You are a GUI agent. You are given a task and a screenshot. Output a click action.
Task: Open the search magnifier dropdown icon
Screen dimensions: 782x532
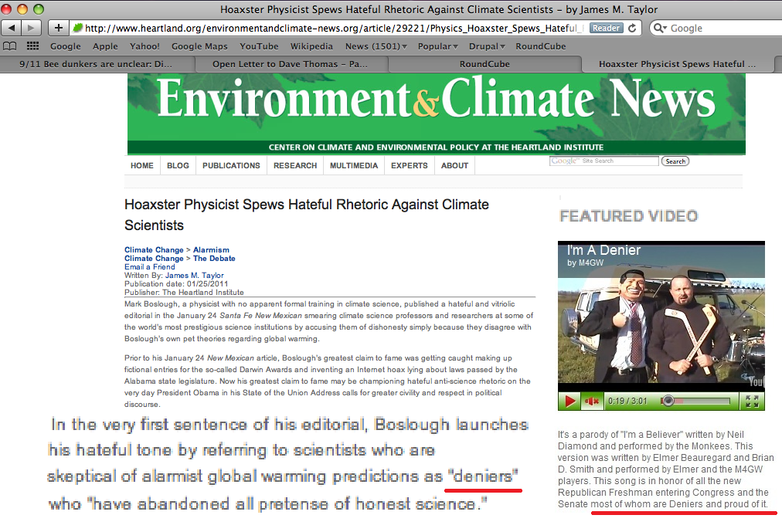(660, 28)
